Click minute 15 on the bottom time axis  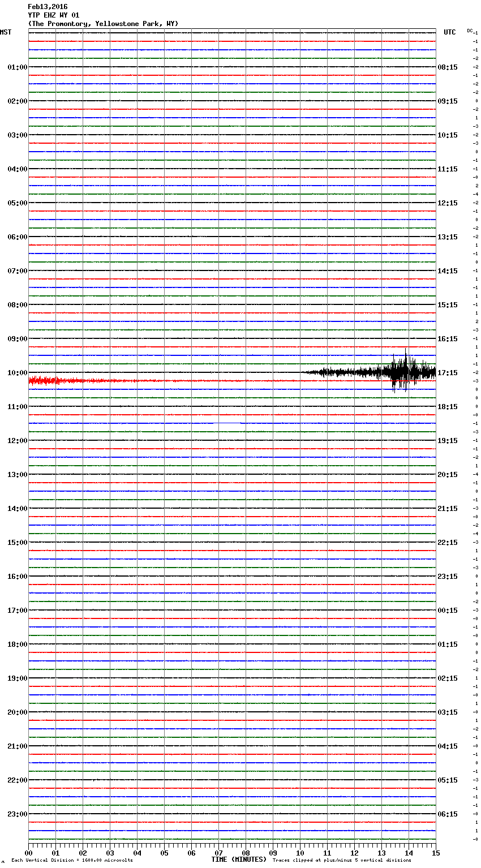point(436,853)
